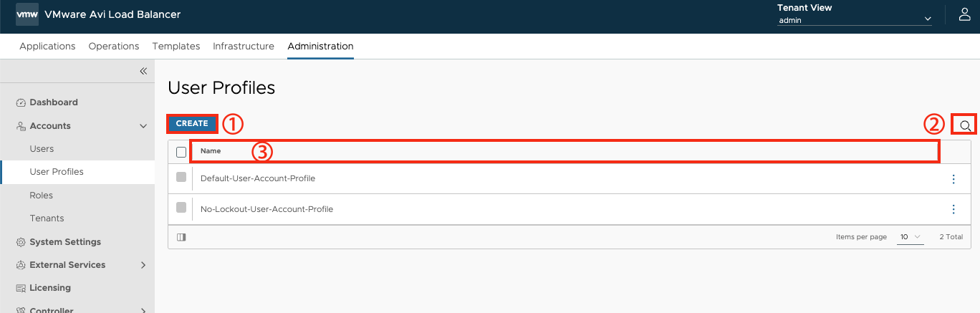Screen dimensions: 980x313
Task: Click the 2 Total count text
Action: point(951,237)
